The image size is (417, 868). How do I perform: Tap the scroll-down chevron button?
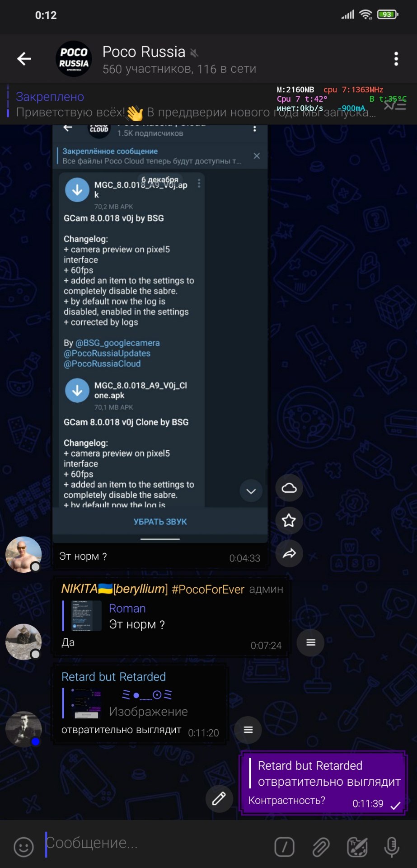pos(251,491)
